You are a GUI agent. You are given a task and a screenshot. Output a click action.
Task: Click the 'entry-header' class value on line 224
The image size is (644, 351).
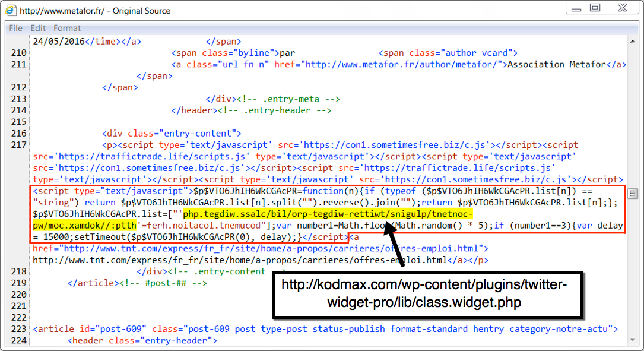pos(177,341)
